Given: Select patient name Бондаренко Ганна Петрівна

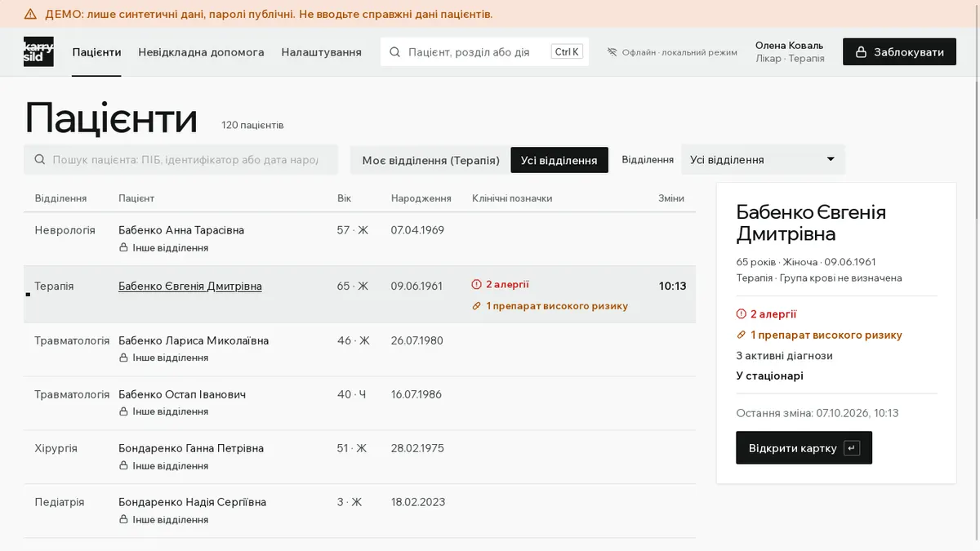Looking at the screenshot, I should [191, 448].
